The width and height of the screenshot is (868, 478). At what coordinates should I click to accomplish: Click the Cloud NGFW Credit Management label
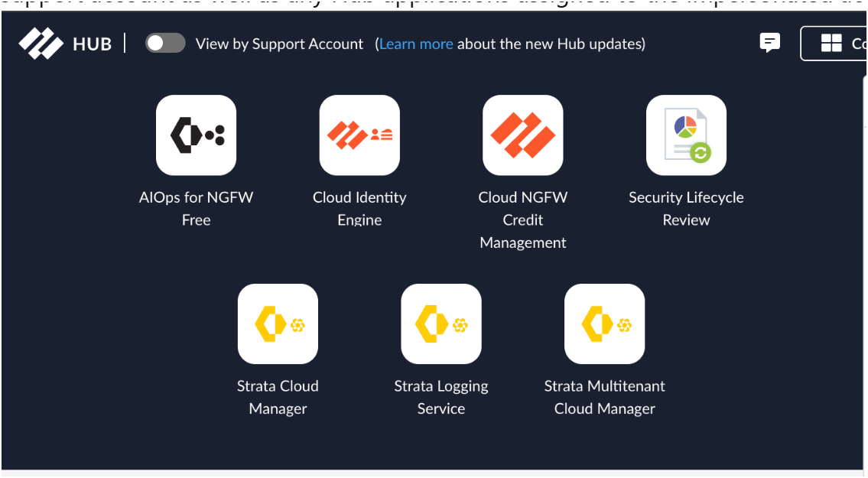pos(523,219)
